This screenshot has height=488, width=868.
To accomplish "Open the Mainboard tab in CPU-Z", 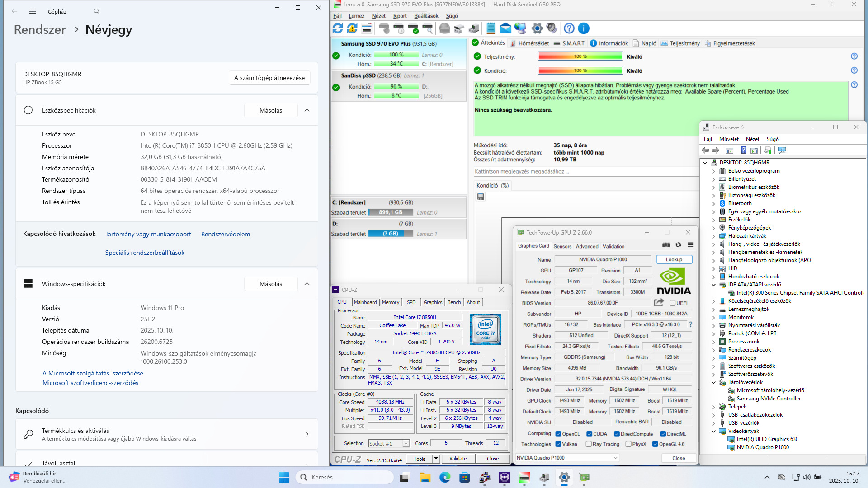I will 365,302.
